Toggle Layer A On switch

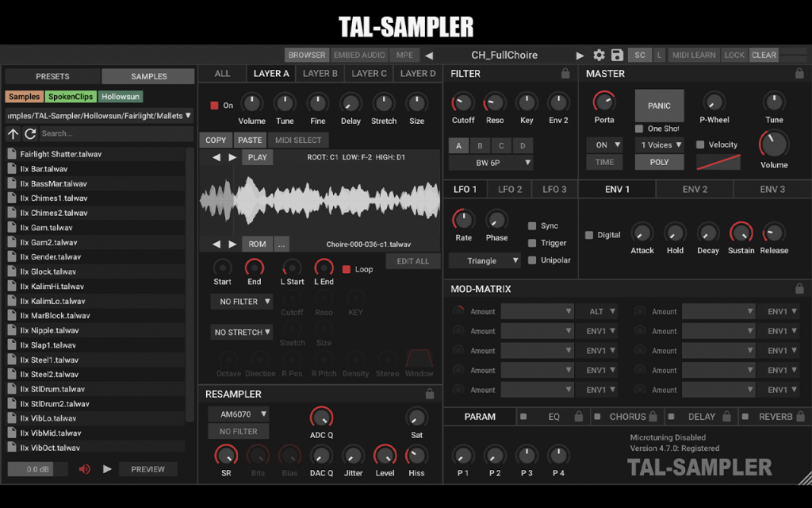pos(214,106)
